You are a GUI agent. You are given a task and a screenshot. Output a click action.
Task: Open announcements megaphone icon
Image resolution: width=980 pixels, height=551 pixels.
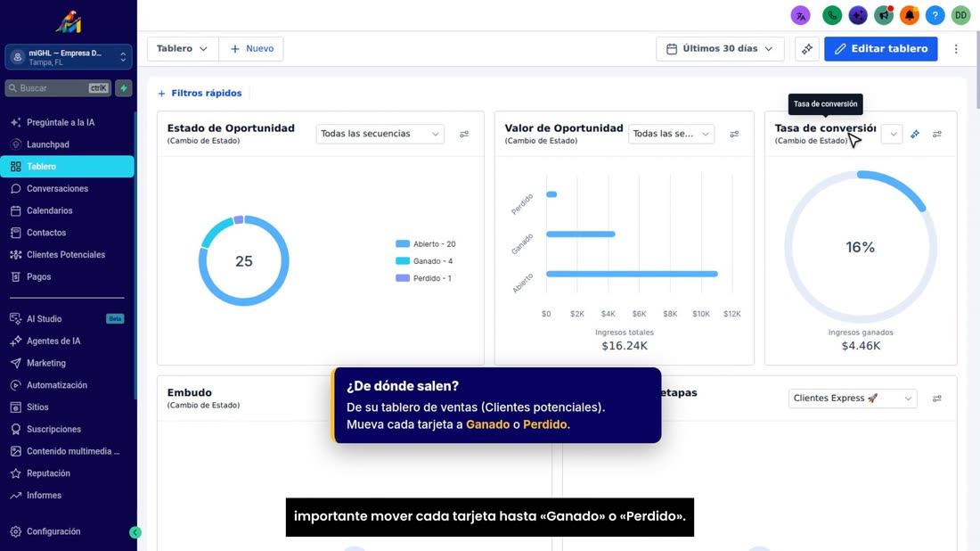[x=884, y=16]
